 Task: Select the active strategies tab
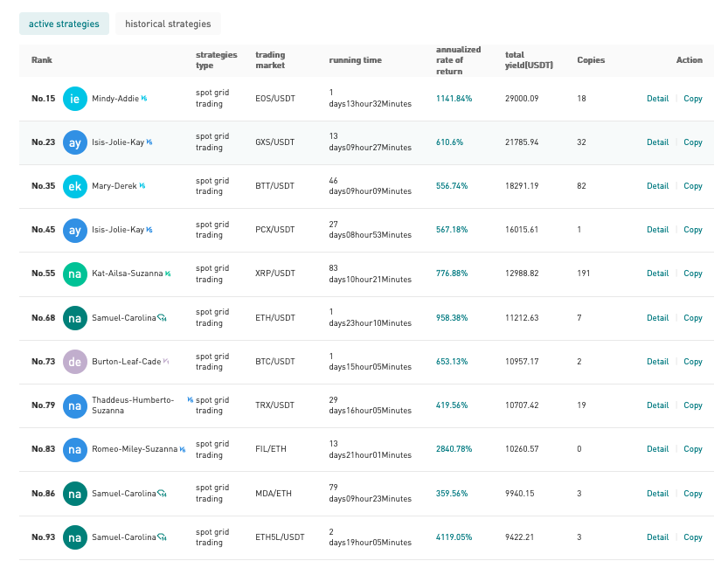point(64,24)
